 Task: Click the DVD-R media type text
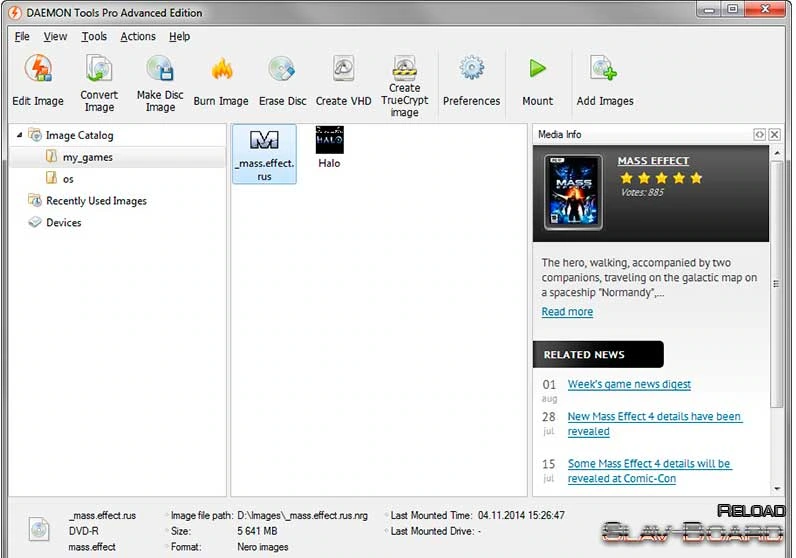[84, 531]
